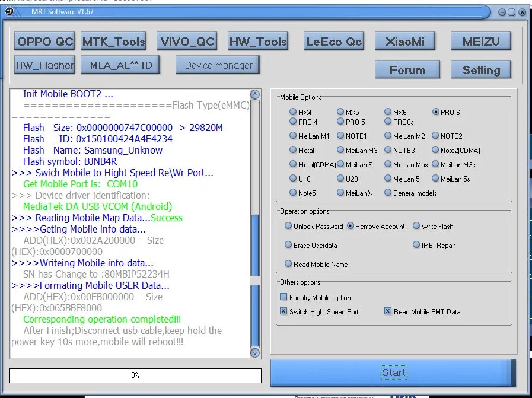Click 'Get Mobile Port is: COM10' line
The height and width of the screenshot is (398, 532).
[81, 184]
